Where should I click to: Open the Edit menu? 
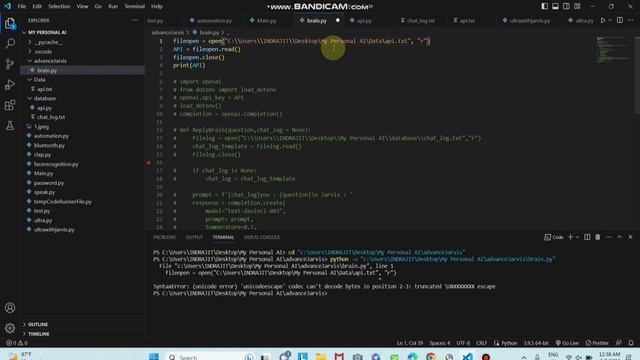point(37,7)
